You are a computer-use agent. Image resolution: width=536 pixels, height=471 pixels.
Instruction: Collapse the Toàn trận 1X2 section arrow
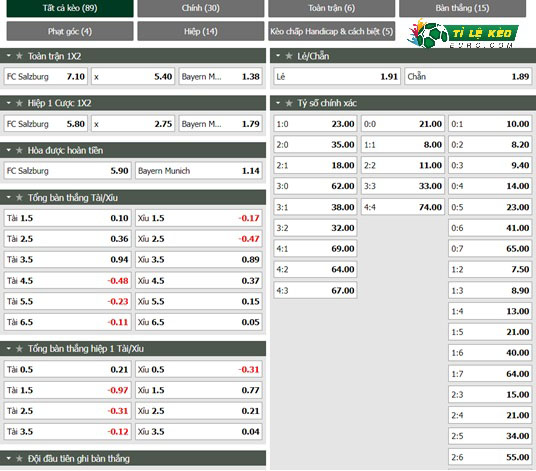pos(9,56)
